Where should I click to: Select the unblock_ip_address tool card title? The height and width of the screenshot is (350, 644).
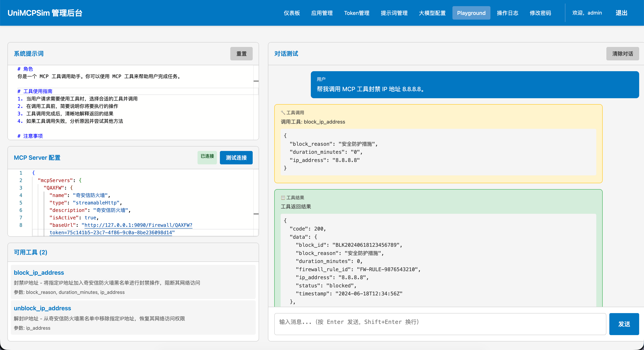[42, 308]
